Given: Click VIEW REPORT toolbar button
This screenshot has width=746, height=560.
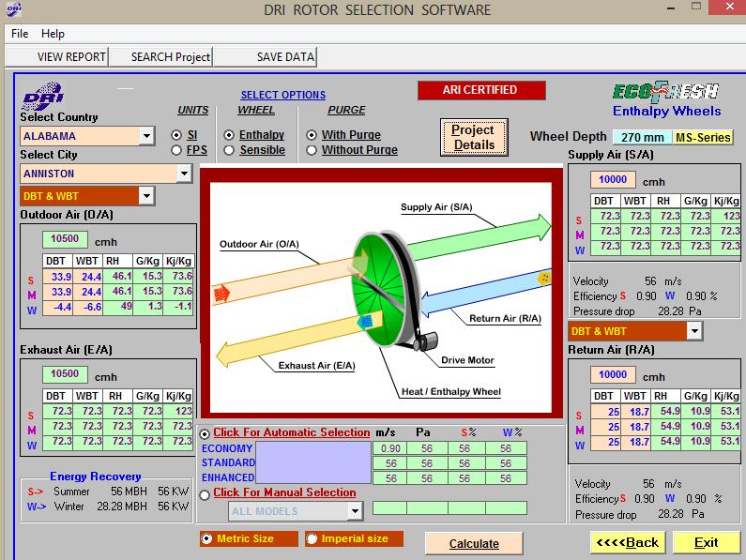Looking at the screenshot, I should [x=57, y=56].
